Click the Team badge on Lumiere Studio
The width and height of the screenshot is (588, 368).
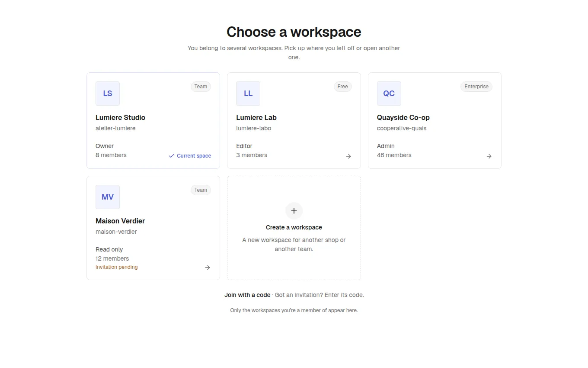click(x=201, y=87)
